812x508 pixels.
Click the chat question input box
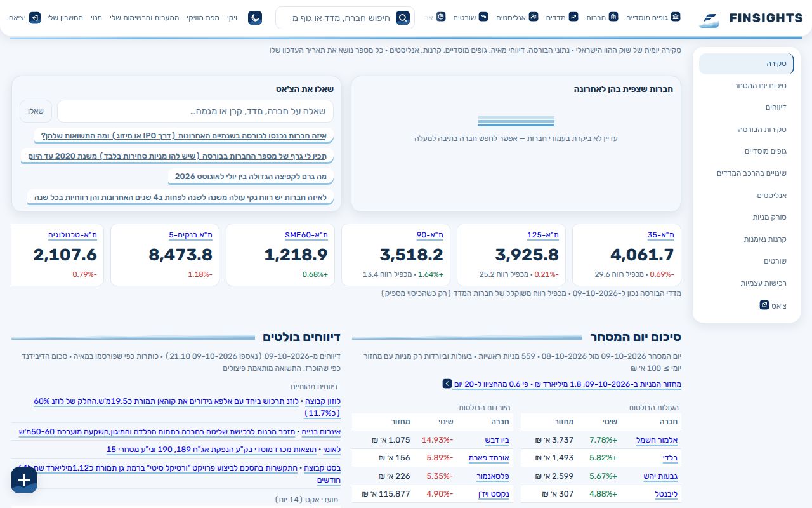pyautogui.click(x=195, y=111)
